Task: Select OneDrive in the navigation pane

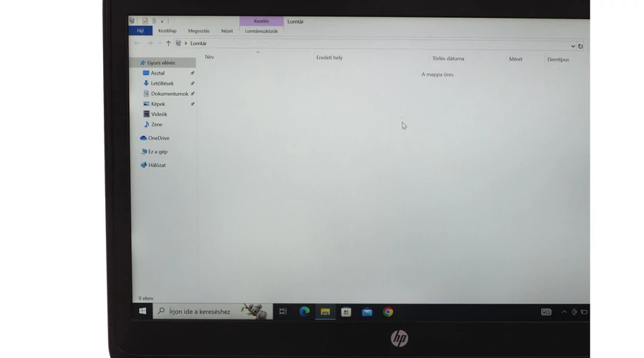Action: [158, 138]
